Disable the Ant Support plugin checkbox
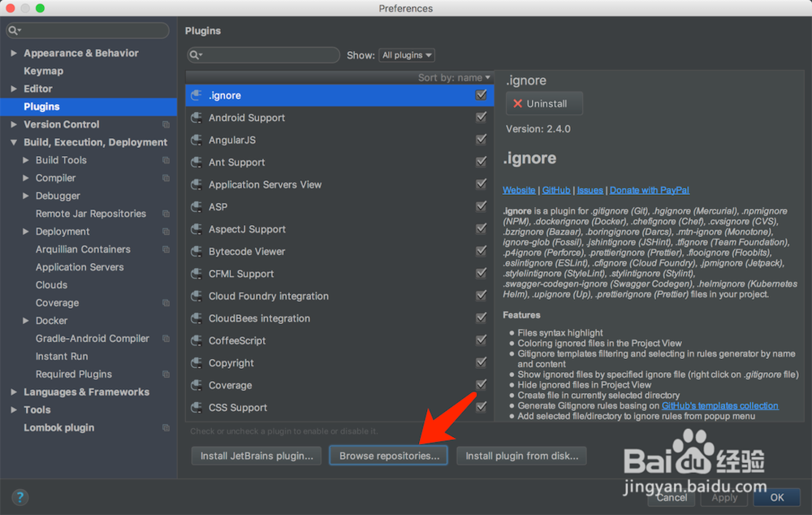 point(481,162)
